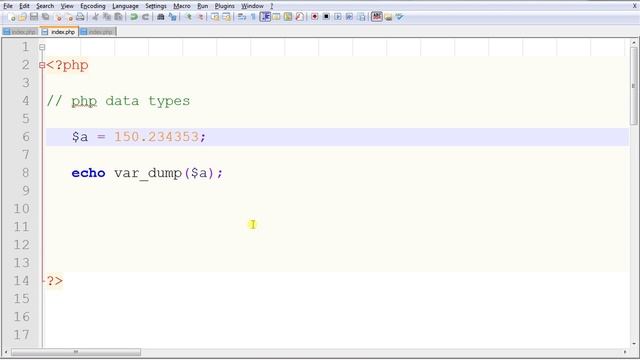Toggle synchronize vertical scrolling
The width and height of the screenshot is (640, 360).
(215, 17)
